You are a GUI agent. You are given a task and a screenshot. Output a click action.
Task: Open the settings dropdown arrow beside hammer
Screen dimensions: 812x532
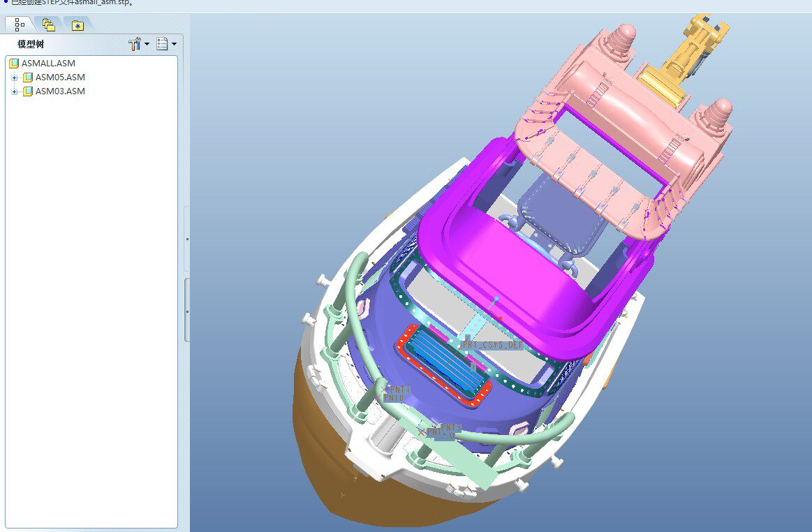[x=147, y=44]
